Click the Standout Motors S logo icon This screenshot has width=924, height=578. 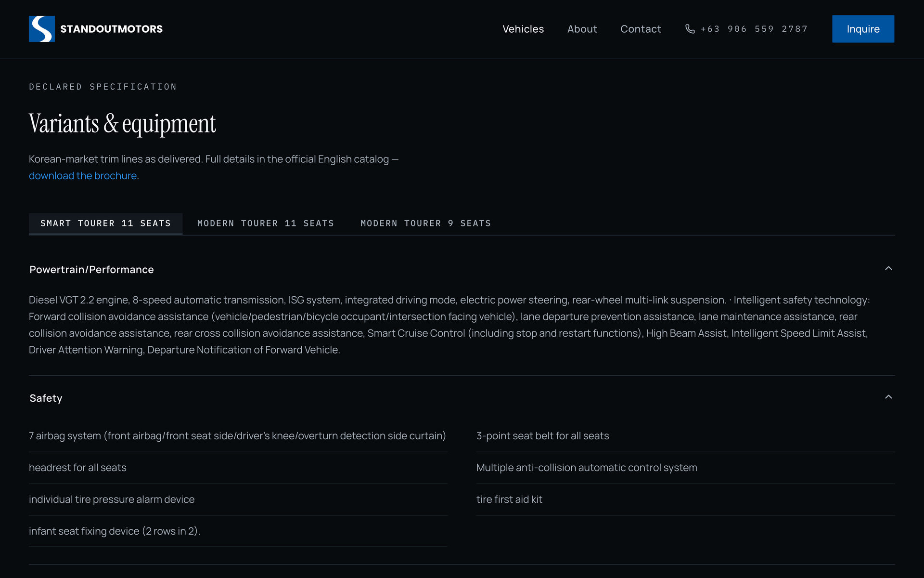click(x=42, y=29)
